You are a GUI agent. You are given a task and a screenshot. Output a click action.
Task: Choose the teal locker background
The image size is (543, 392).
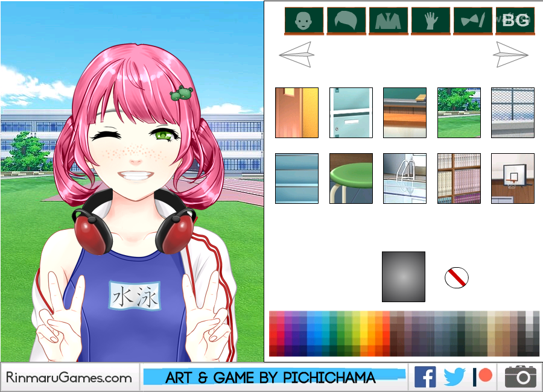coord(351,113)
